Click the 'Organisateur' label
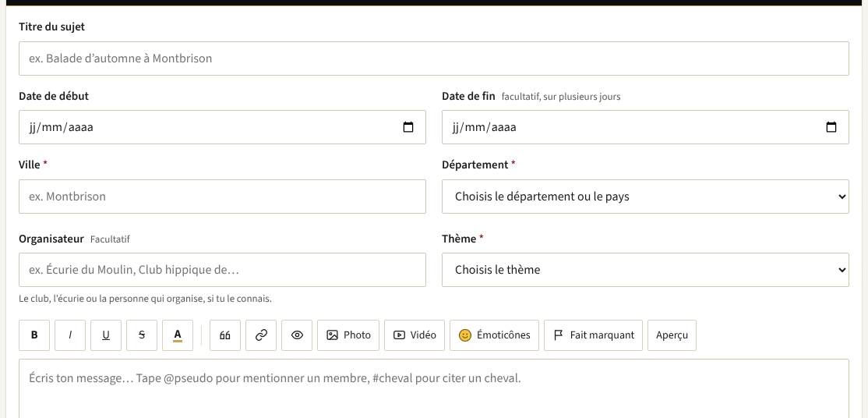The height and width of the screenshot is (418, 868). 51,239
